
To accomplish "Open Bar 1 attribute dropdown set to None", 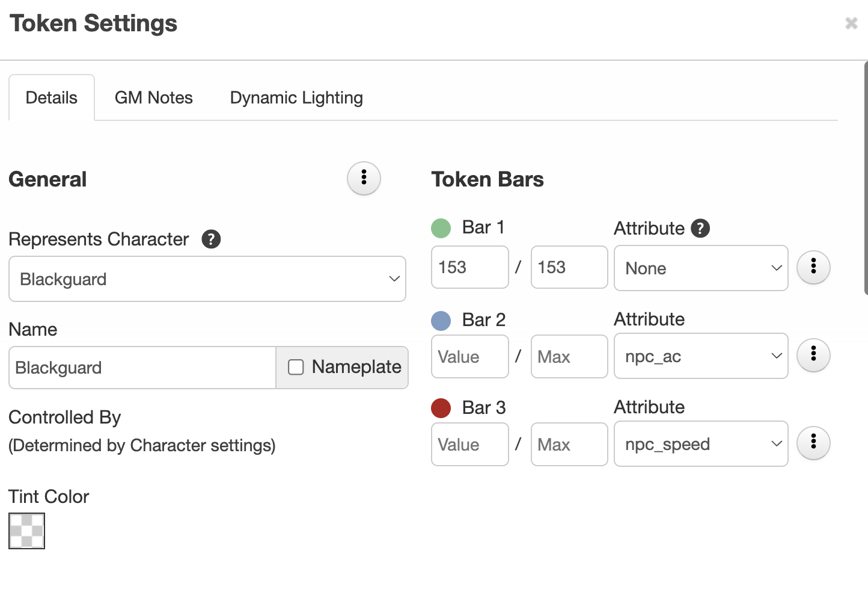I will [x=700, y=268].
